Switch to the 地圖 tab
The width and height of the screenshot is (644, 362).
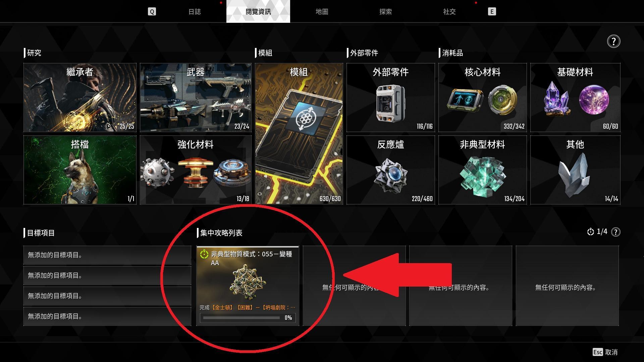(322, 12)
